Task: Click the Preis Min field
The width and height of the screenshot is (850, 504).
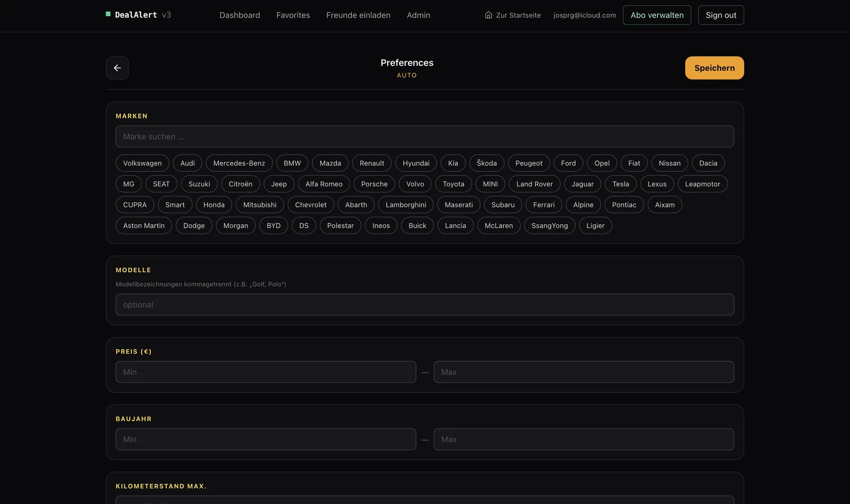Action: tap(266, 372)
